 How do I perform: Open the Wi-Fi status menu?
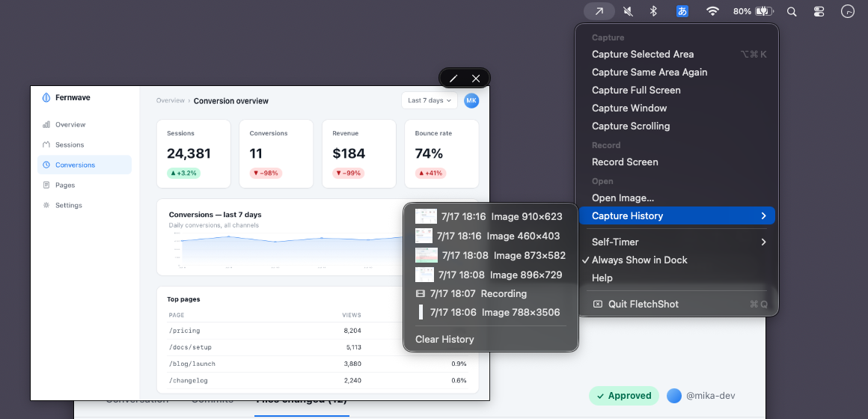point(712,11)
